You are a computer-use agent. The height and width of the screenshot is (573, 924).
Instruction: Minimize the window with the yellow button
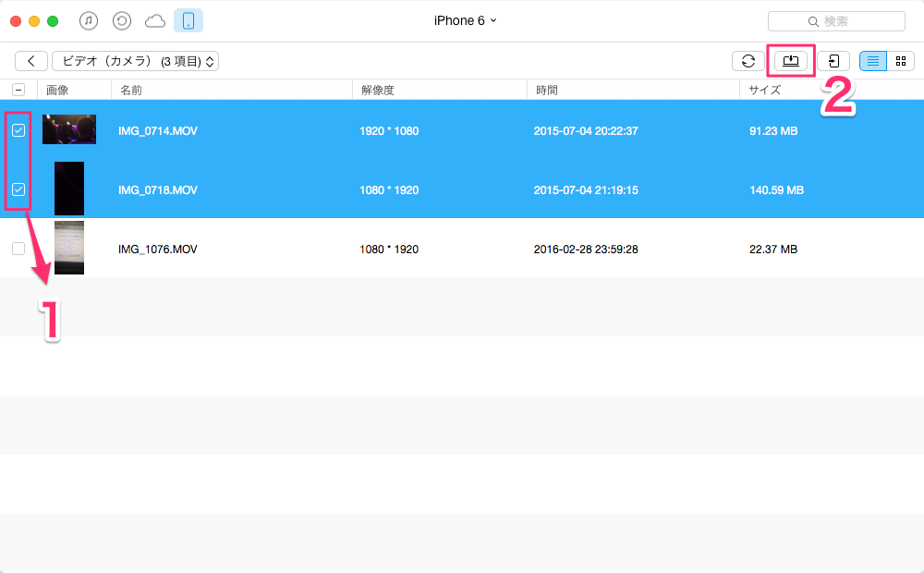34,21
